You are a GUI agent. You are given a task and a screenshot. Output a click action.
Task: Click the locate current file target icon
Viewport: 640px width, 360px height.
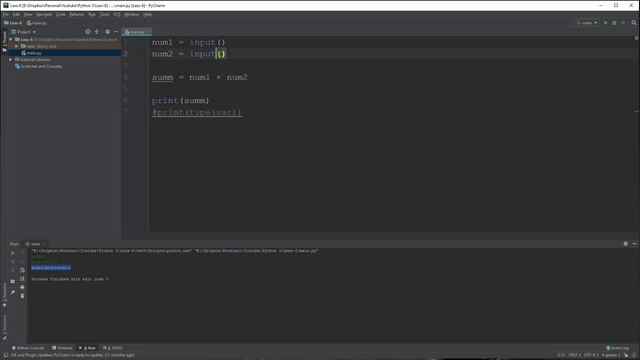point(88,31)
